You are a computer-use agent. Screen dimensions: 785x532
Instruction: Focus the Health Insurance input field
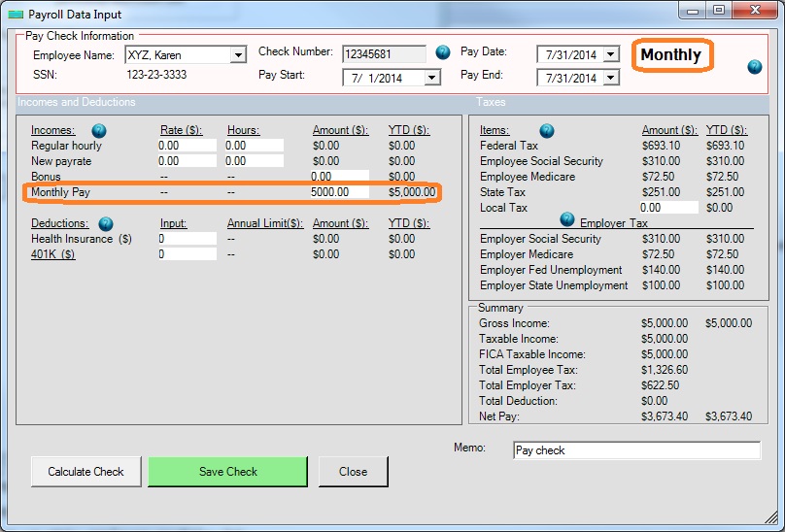187,238
